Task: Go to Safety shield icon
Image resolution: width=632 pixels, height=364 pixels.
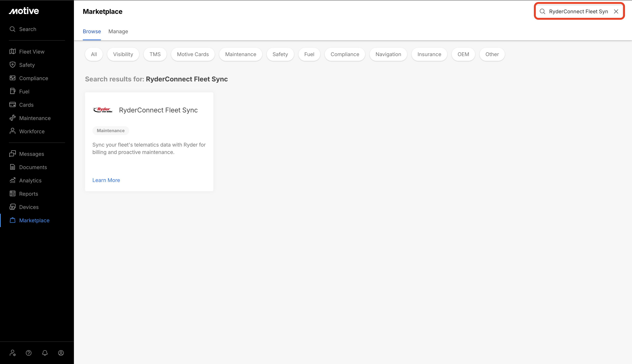Action: (x=13, y=65)
